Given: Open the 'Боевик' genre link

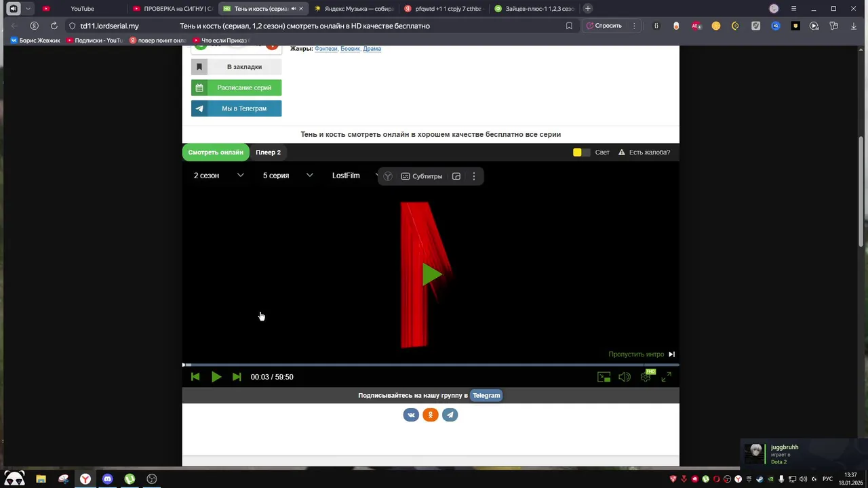Looking at the screenshot, I should 350,49.
